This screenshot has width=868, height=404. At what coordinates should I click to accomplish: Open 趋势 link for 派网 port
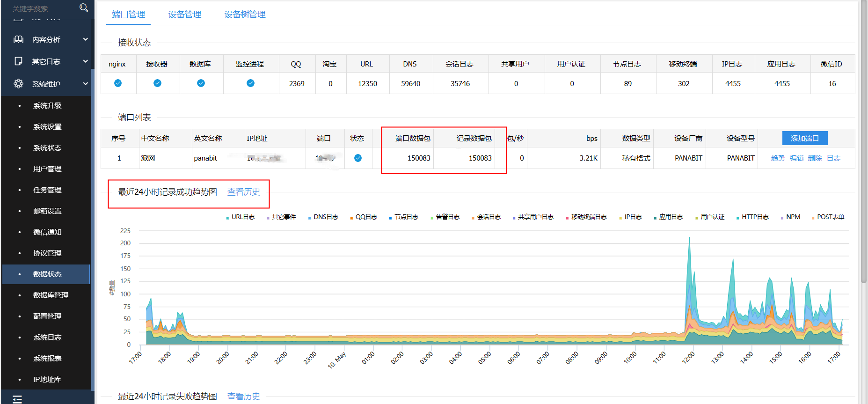pos(778,158)
